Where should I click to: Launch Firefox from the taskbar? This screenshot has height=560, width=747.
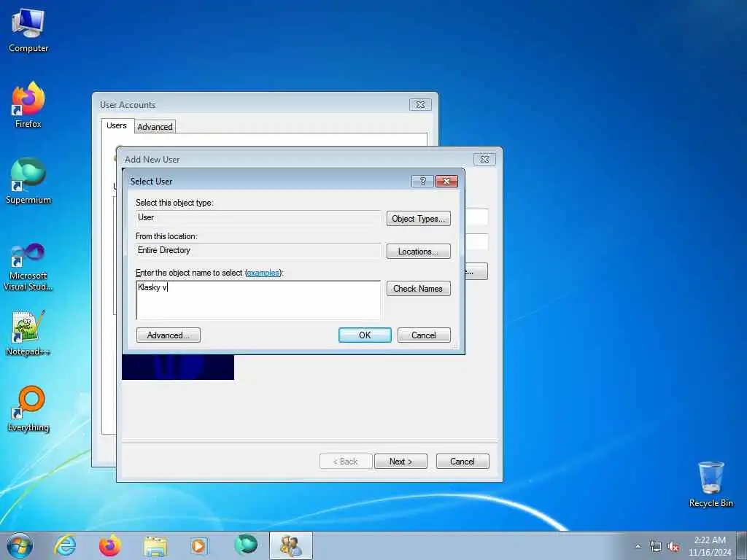click(109, 545)
